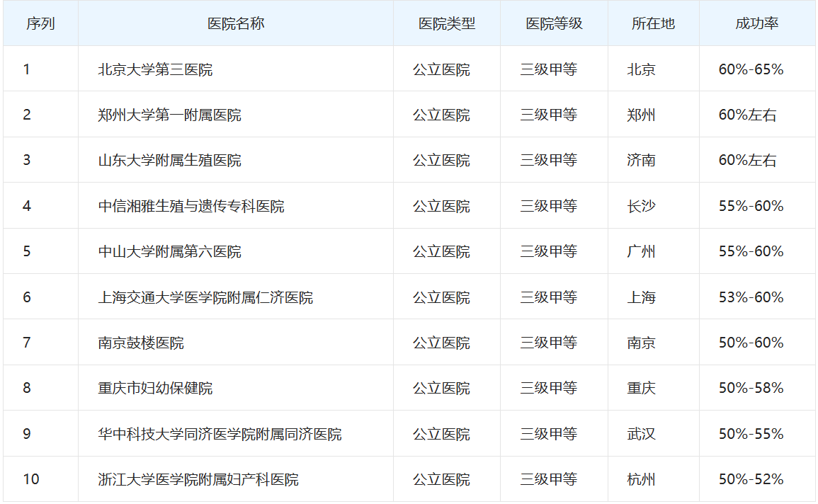This screenshot has height=504, width=818.
Task: Select 北京大学第三医院 hospital name
Action: coord(155,69)
